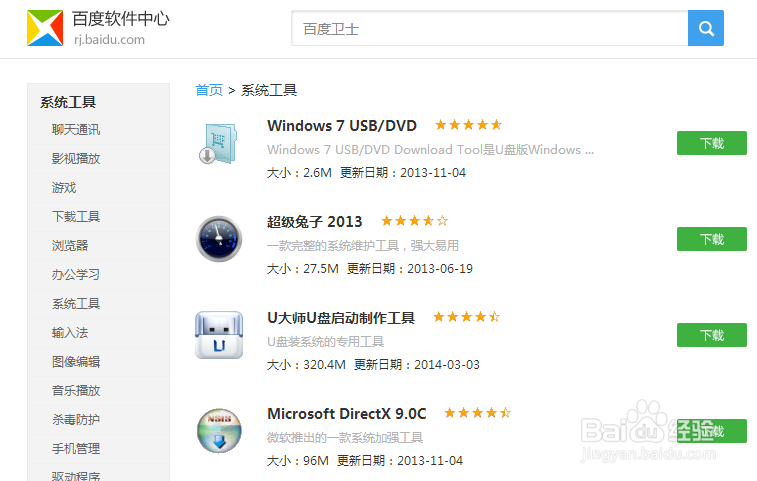The image size is (757, 481).
Task: Open the Microsoft DirectX NSIS installer icon
Action: coord(219,431)
